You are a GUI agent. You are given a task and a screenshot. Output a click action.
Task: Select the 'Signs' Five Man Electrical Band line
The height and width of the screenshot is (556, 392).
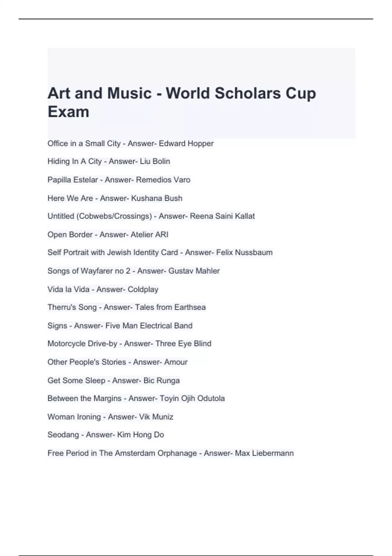[x=120, y=326]
